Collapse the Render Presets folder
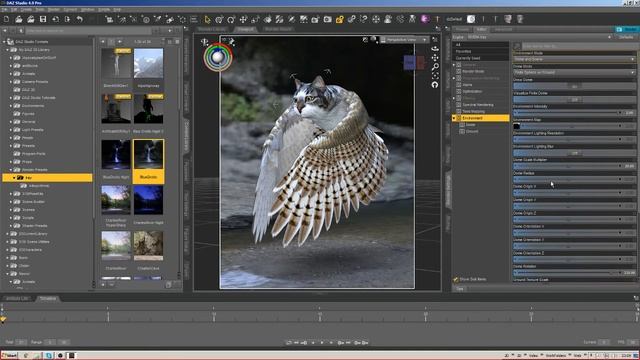 click(11, 170)
